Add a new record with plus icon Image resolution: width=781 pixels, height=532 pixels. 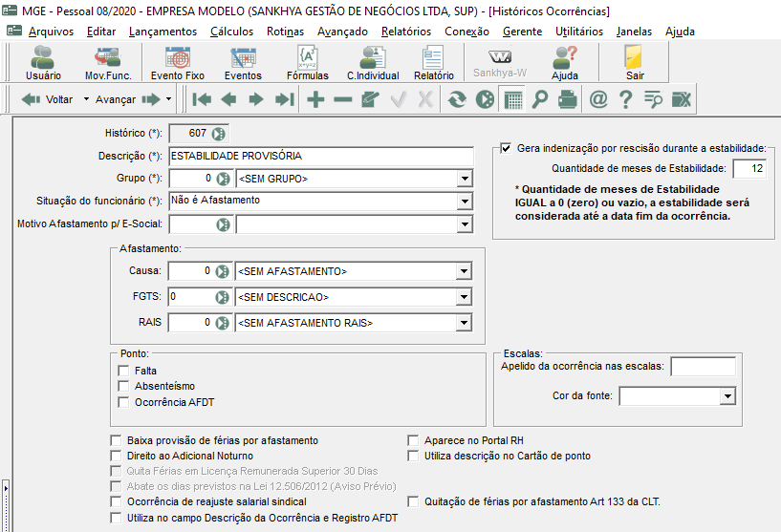(x=315, y=99)
